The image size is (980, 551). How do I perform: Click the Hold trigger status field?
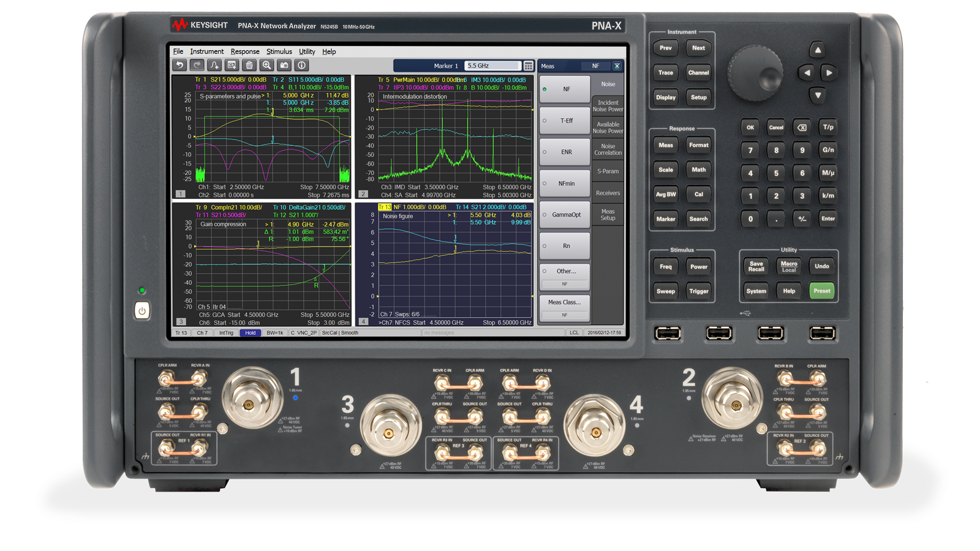coord(250,333)
